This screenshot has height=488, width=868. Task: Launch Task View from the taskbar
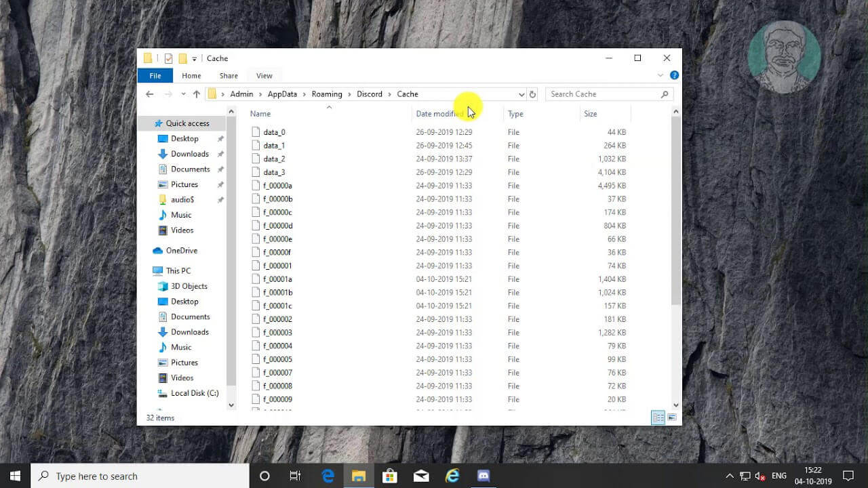295,476
